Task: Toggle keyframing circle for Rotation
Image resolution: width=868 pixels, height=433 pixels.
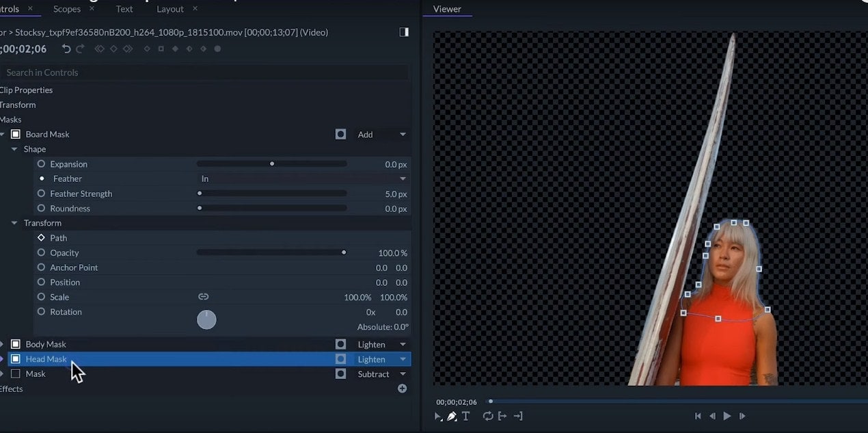Action: coord(41,312)
